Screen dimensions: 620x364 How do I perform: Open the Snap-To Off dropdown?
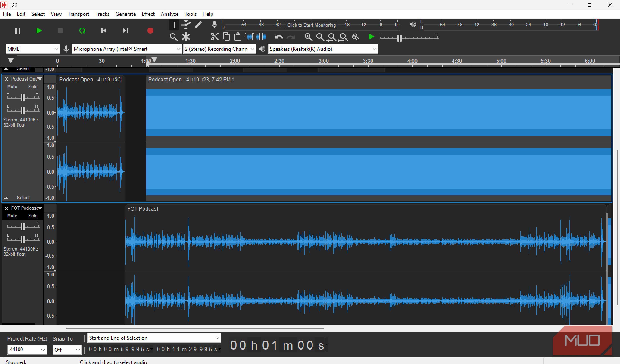coord(67,350)
